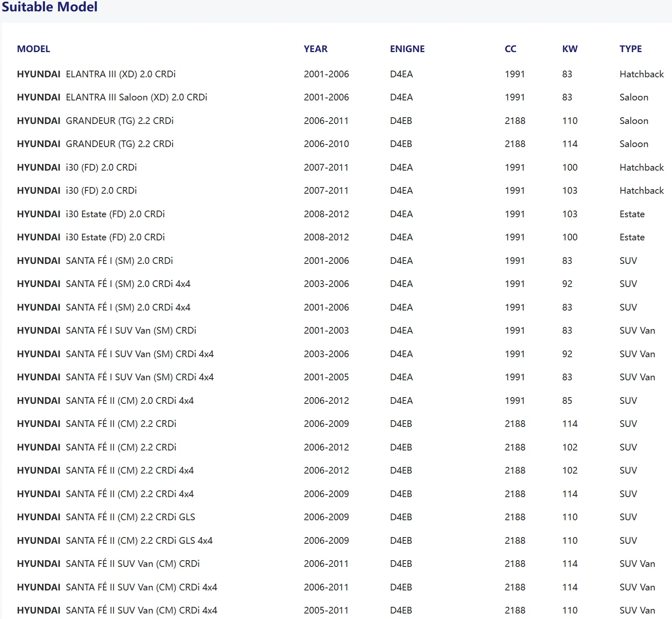Select KW "100" in the i30 Hatchback row
This screenshot has height=619, width=672.
(x=570, y=168)
